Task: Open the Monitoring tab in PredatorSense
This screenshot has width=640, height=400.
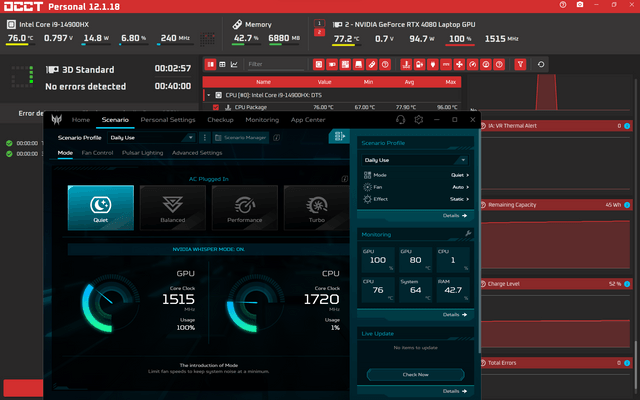Action: pos(262,120)
